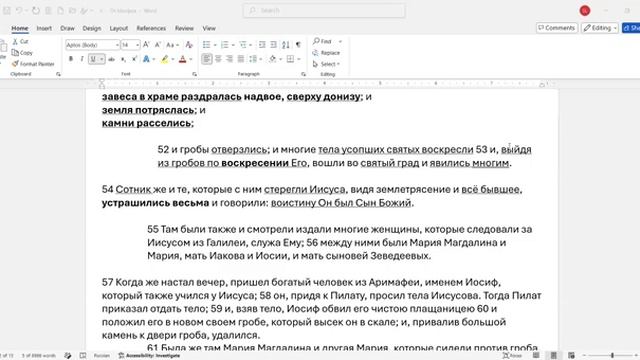Image resolution: width=640 pixels, height=360 pixels.
Task: Click the Find button
Action: click(322, 41)
